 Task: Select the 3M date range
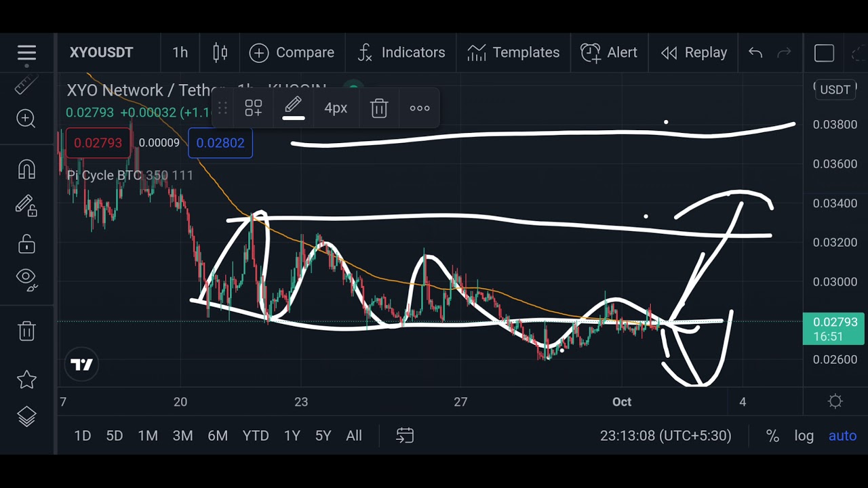coord(182,436)
